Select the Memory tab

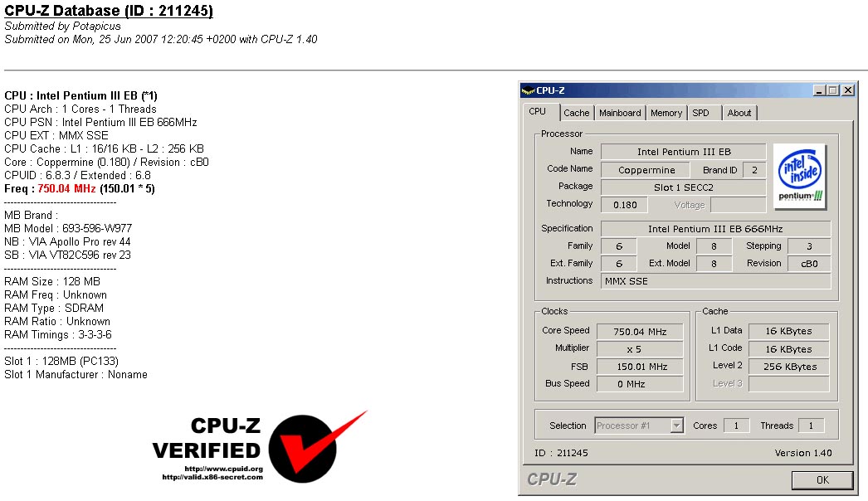tap(666, 113)
